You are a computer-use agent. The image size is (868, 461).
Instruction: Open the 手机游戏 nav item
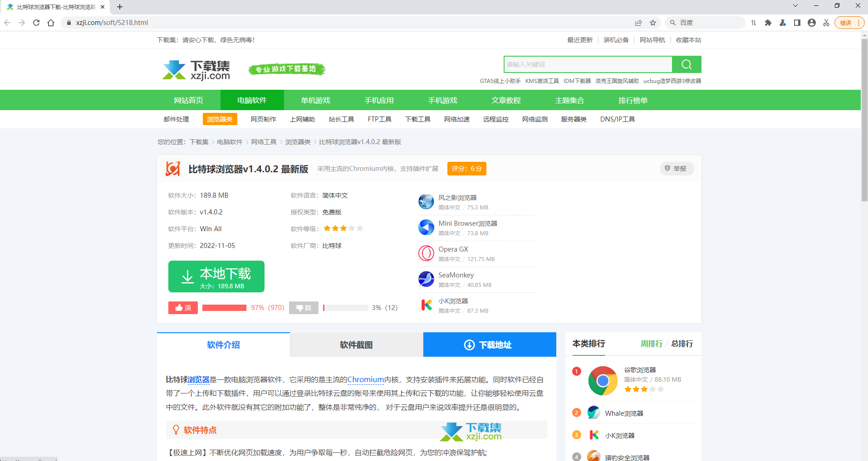[443, 100]
